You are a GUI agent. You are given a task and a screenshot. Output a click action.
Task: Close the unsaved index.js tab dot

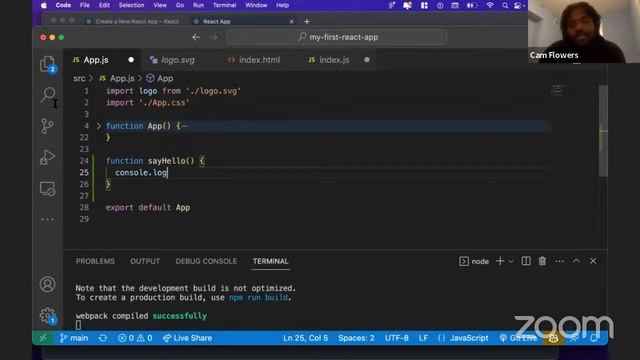pyautogui.click(x=367, y=60)
